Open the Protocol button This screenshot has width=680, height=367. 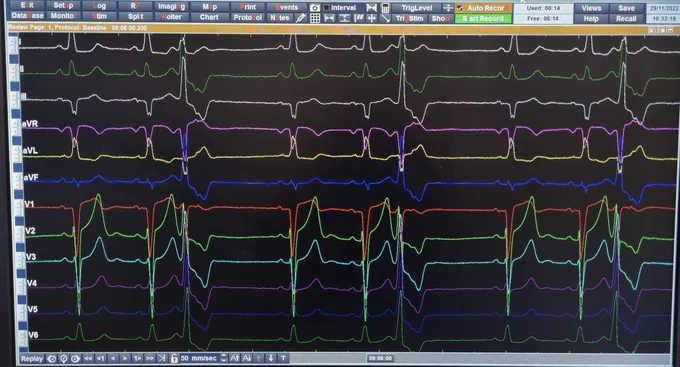(247, 18)
